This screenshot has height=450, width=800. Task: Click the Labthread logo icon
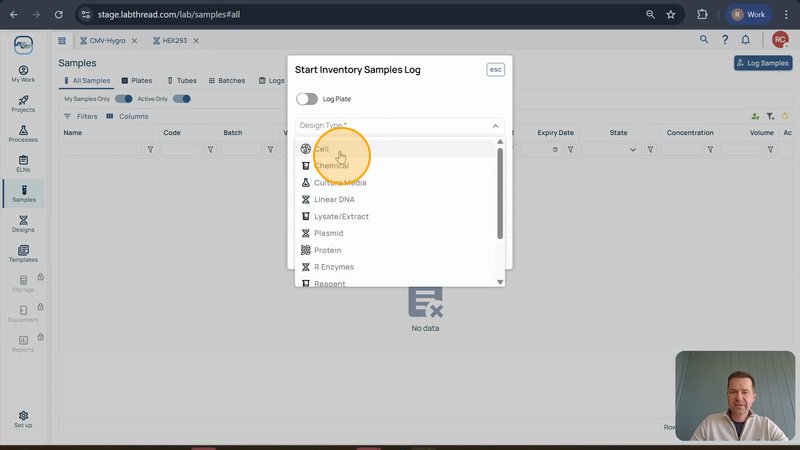coord(23,45)
